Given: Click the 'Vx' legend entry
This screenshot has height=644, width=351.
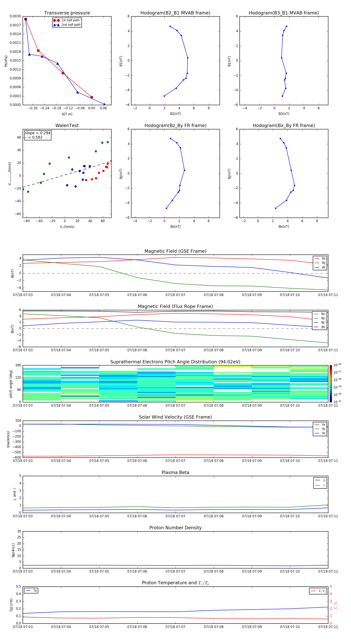Looking at the screenshot, I should pyautogui.click(x=320, y=424).
